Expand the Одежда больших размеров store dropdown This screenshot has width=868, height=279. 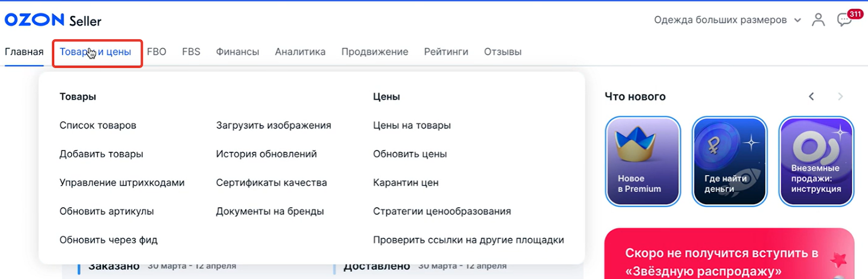727,20
